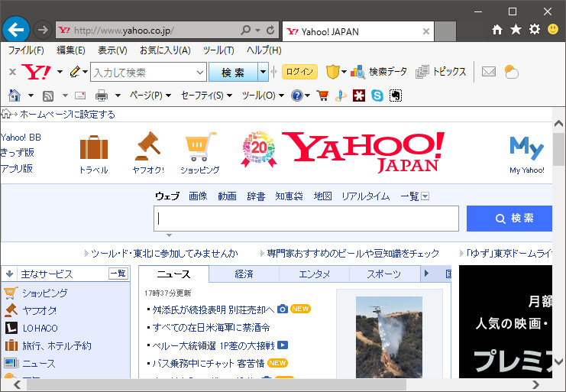Image resolution: width=566 pixels, height=392 pixels.
Task: Click the browser Back arrow button
Action: (x=16, y=30)
